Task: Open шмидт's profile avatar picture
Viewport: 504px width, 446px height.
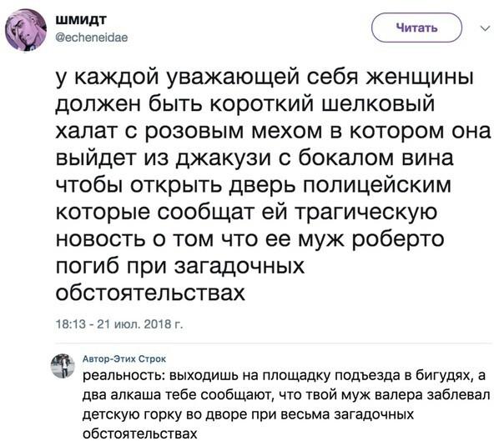Action: tap(27, 31)
